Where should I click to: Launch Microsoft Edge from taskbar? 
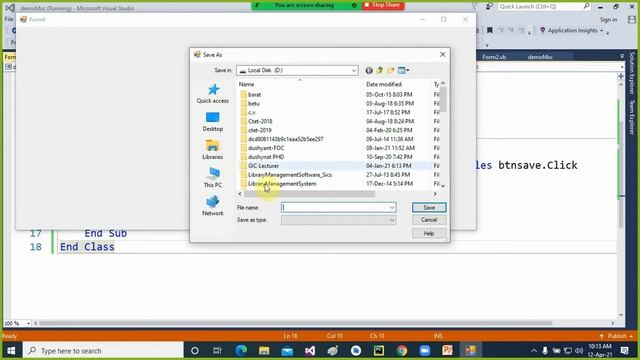pyautogui.click(x=241, y=351)
